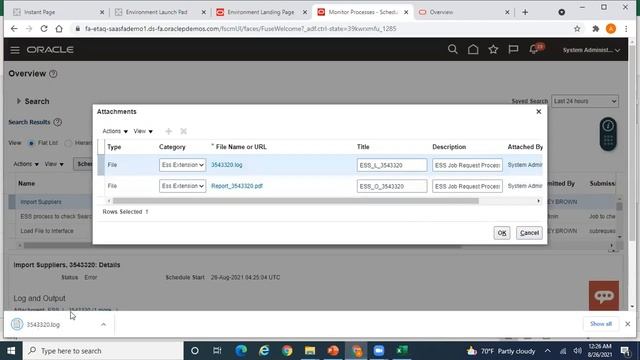Viewport: 640px width, 360px height.
Task: Open Overview help question icon
Action: point(53,74)
